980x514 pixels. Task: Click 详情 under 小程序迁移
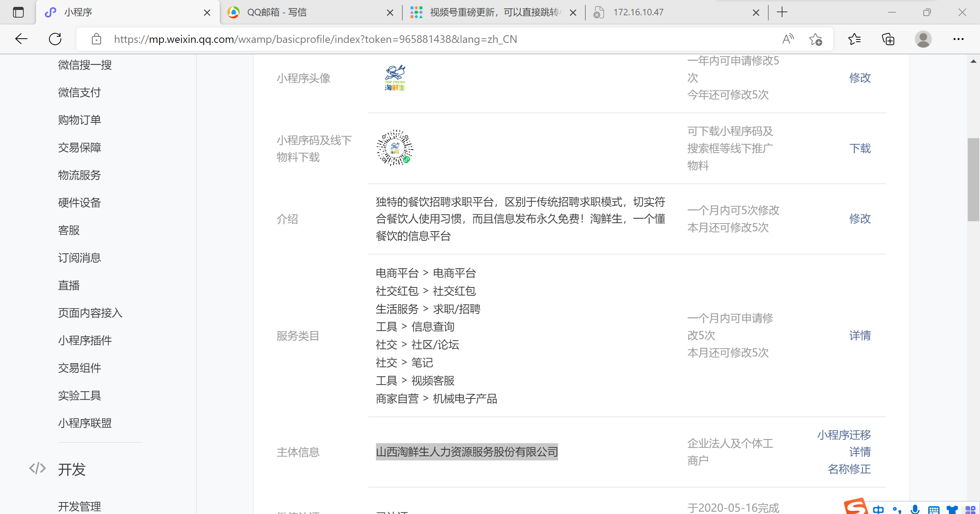tap(860, 452)
